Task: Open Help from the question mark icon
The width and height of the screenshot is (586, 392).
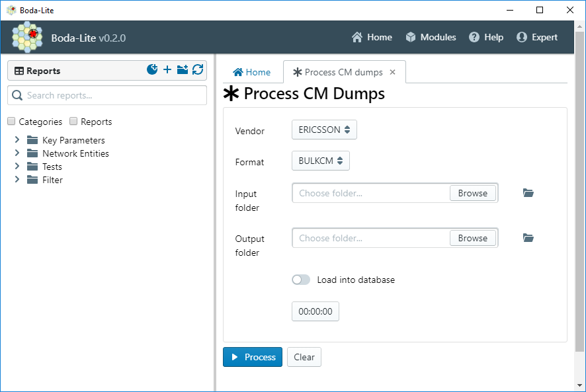Action: [474, 37]
